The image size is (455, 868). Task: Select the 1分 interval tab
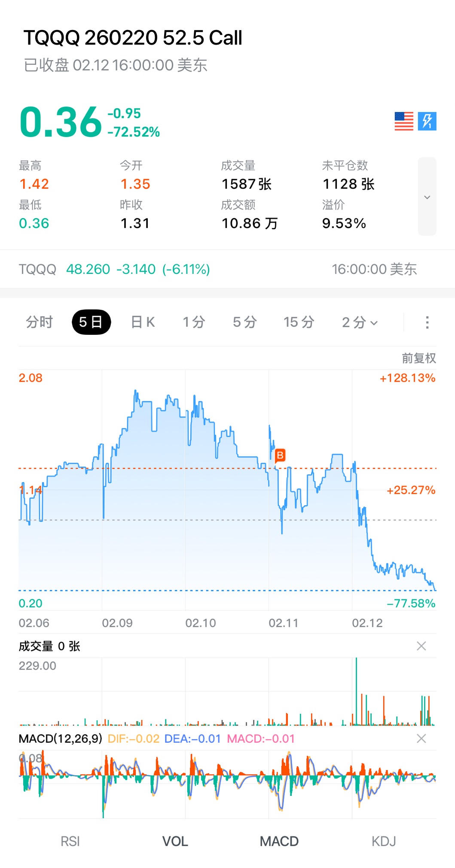tap(194, 322)
